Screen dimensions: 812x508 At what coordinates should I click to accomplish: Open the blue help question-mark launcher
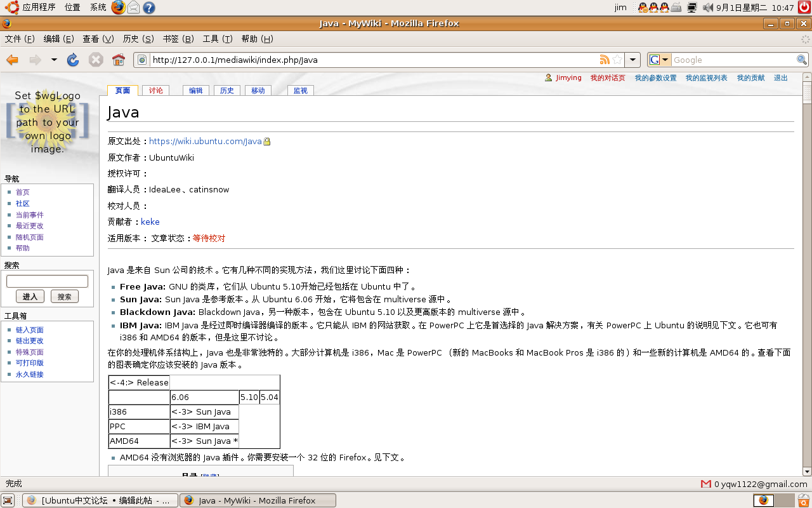pyautogui.click(x=149, y=8)
